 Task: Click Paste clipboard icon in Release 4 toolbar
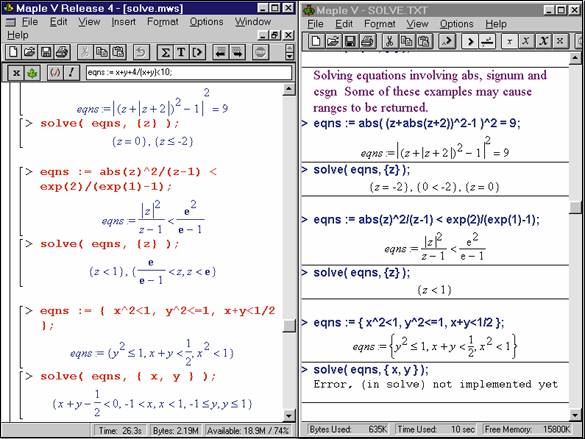coord(118,52)
